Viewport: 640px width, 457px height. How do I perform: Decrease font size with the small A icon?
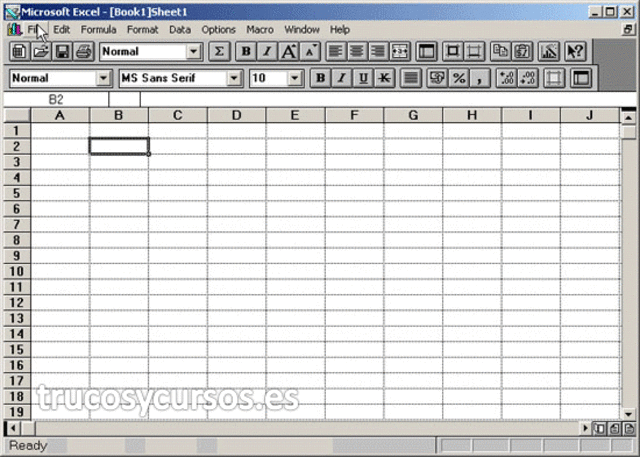310,52
